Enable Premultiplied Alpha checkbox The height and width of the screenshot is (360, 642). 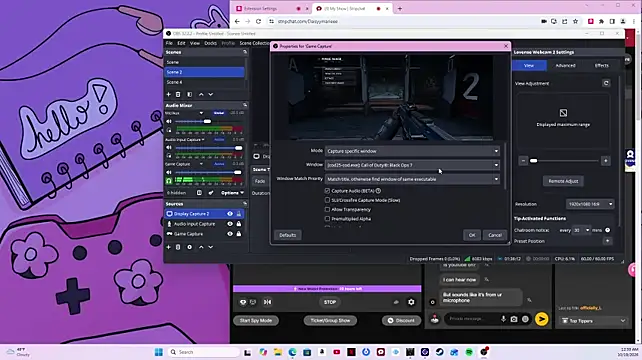click(x=327, y=219)
